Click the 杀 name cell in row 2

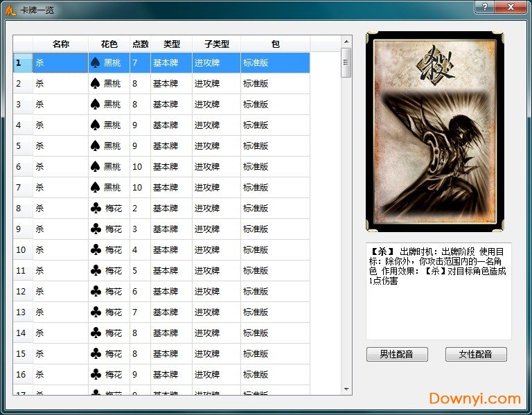60,83
